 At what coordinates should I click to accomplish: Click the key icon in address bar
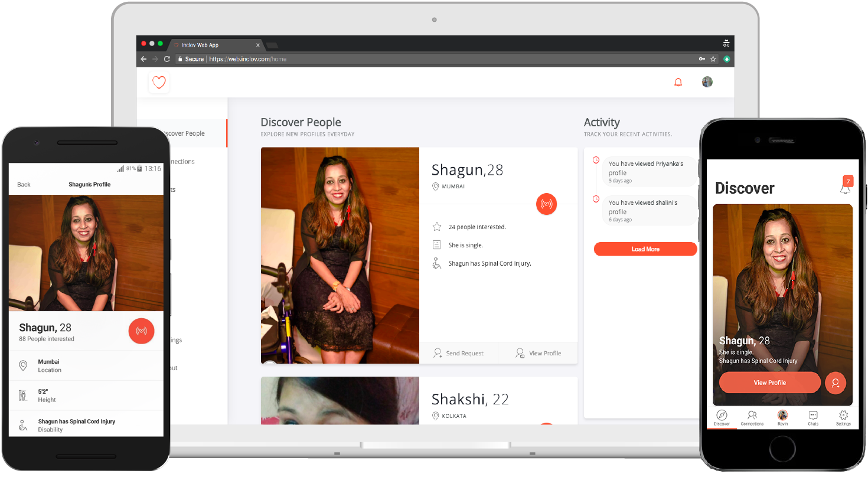coord(702,59)
